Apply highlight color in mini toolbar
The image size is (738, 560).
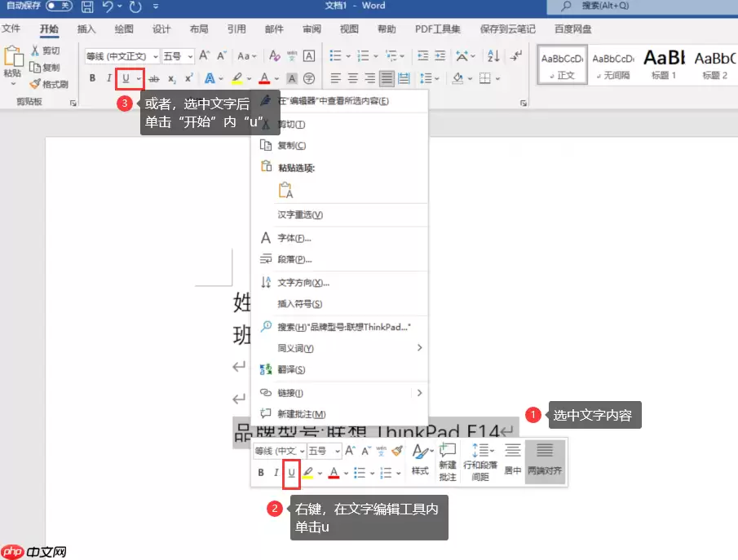pos(308,473)
